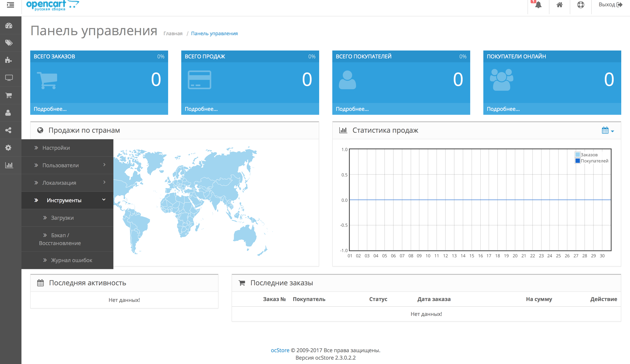Click Подробнее under Всего покупателей

pos(352,109)
